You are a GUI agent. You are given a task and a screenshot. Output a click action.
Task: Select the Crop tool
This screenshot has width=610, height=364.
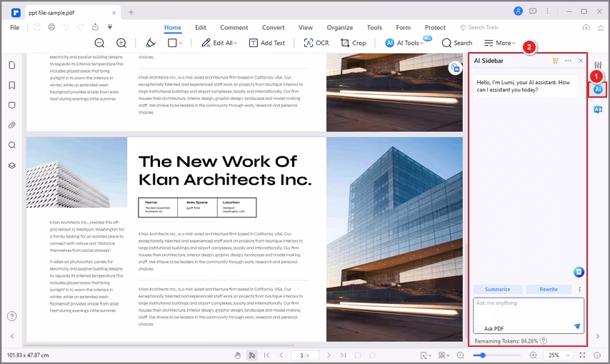(x=353, y=43)
